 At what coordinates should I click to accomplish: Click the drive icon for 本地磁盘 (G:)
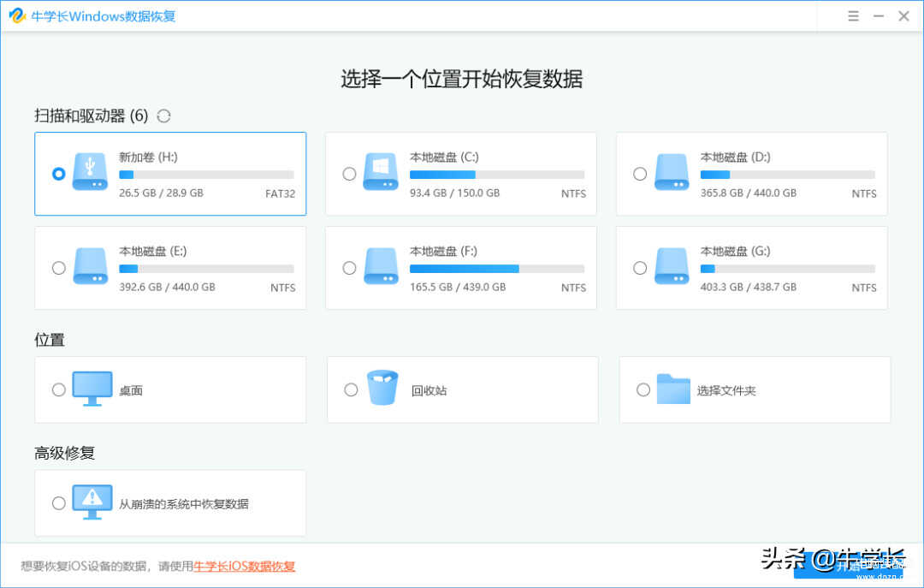(x=672, y=266)
